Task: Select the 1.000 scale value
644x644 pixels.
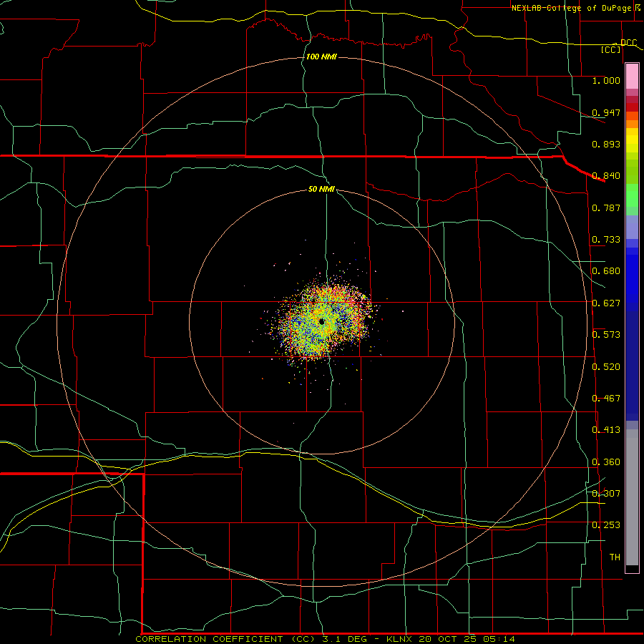Action: tap(606, 80)
